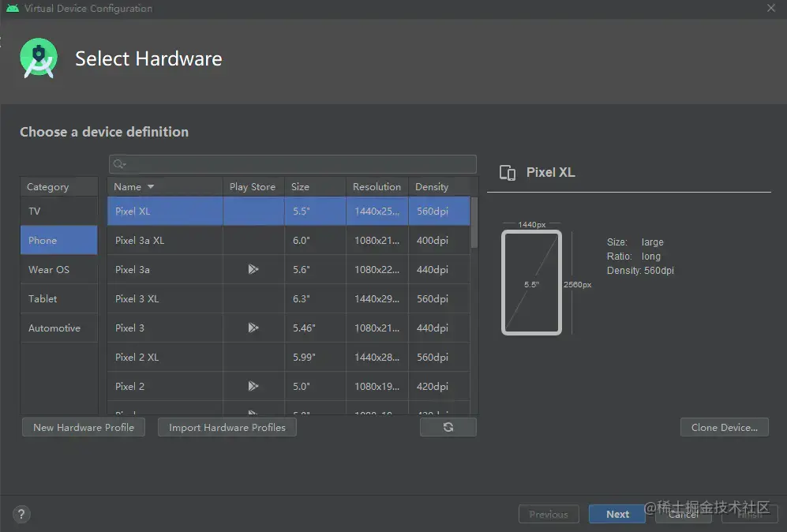This screenshot has width=787, height=532.
Task: Click the refresh icon button below the table
Action: 448,427
